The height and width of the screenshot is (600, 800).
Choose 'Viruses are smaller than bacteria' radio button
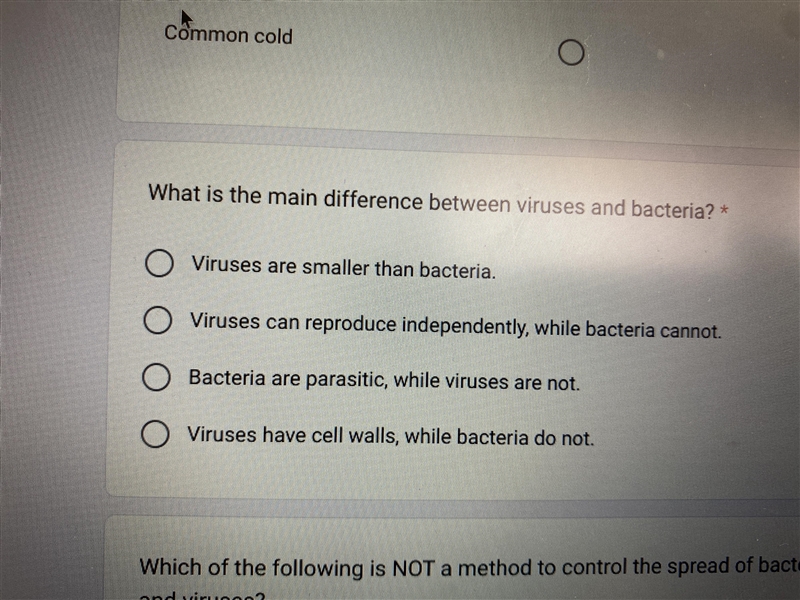pos(159,263)
